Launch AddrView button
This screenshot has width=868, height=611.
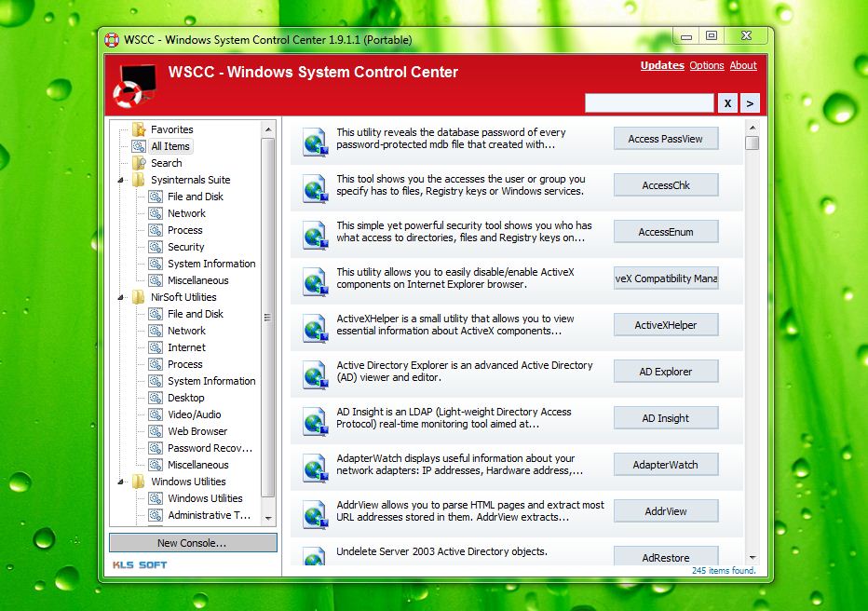(666, 510)
